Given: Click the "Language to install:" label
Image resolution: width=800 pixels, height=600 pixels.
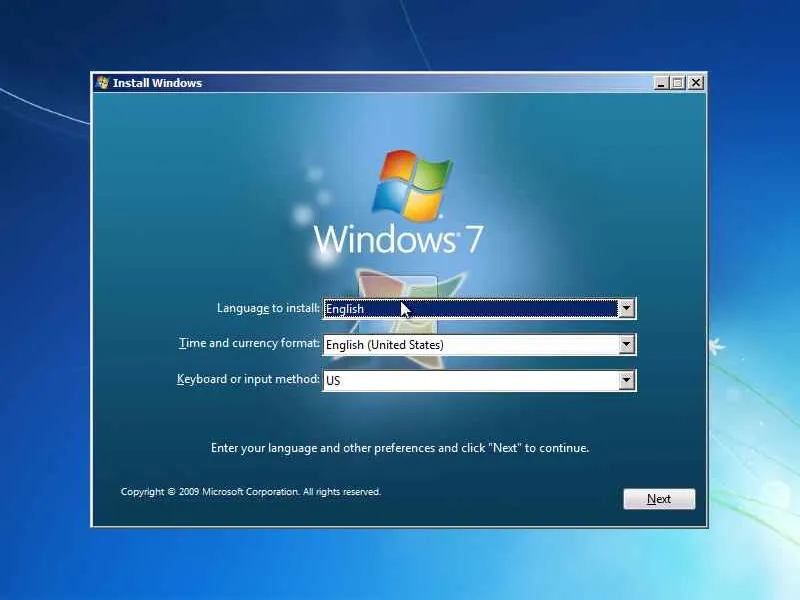Looking at the screenshot, I should coord(268,308).
